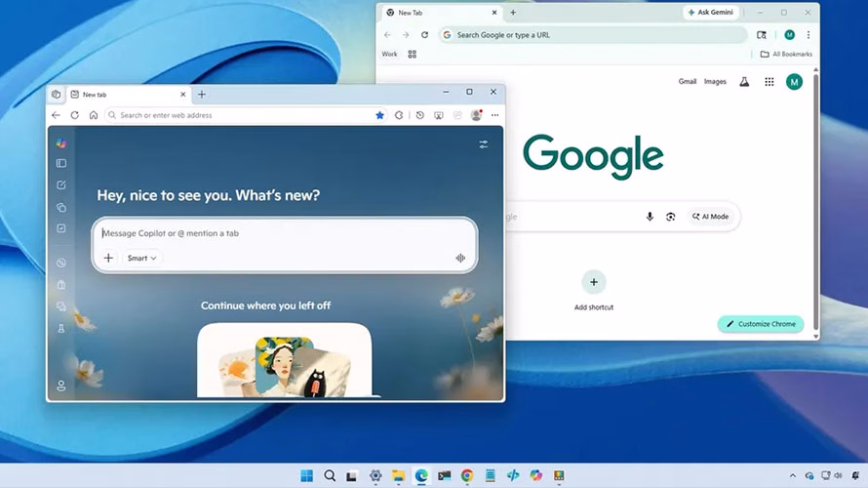Open the chat bubbles icon in Copilot sidebar
The height and width of the screenshot is (488, 868).
pyautogui.click(x=61, y=306)
